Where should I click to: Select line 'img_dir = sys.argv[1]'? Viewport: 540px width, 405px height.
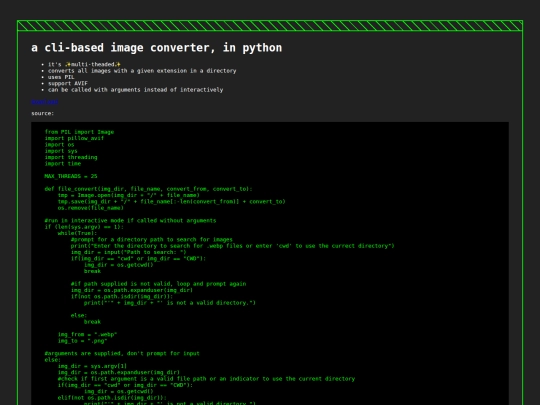tap(92, 366)
